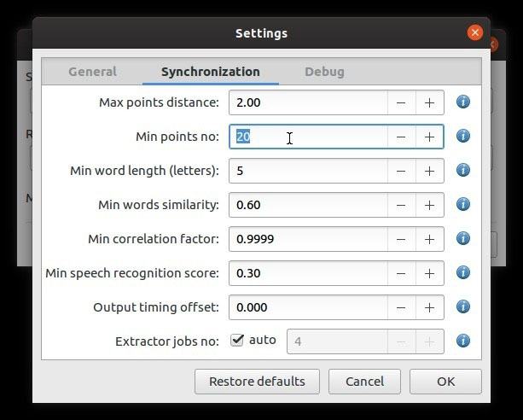Image resolution: width=523 pixels, height=420 pixels.
Task: View info about Min words similarity
Action: click(463, 204)
